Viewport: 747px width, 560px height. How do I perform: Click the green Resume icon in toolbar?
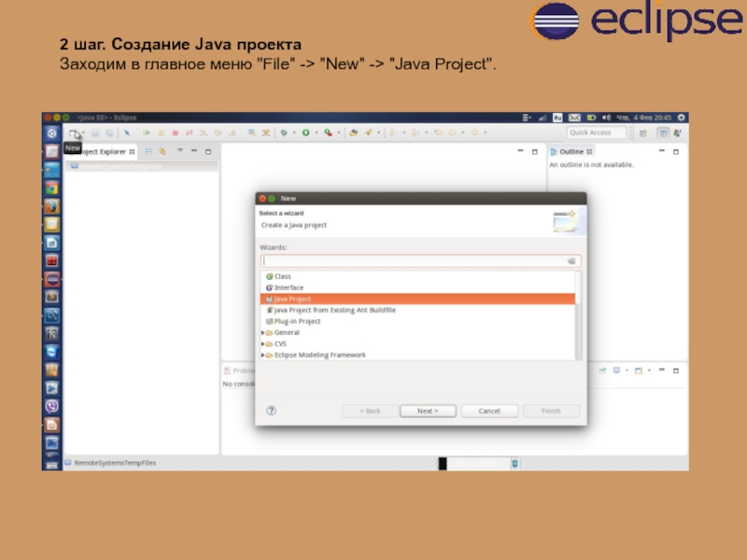pyautogui.click(x=147, y=133)
